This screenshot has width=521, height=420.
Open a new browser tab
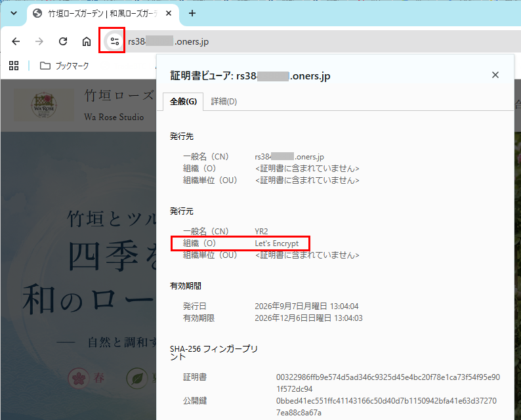click(x=192, y=13)
